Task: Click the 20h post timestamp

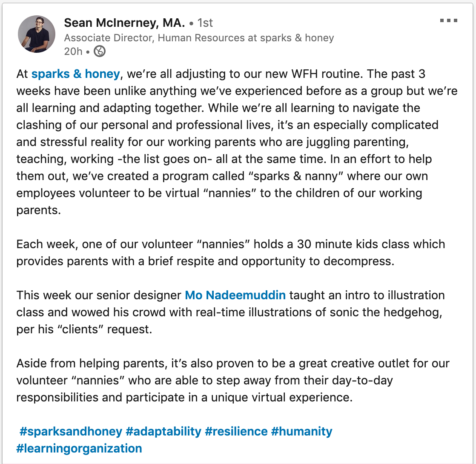Action: pos(73,51)
